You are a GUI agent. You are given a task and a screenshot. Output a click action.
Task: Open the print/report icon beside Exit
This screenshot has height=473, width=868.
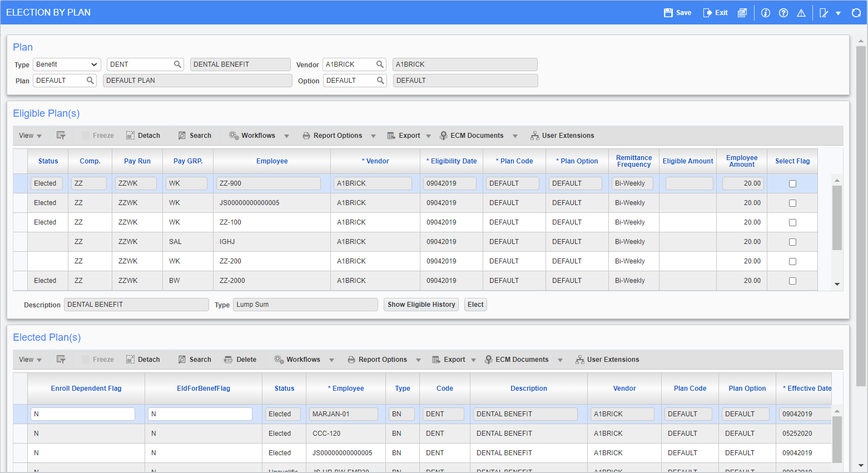(742, 13)
